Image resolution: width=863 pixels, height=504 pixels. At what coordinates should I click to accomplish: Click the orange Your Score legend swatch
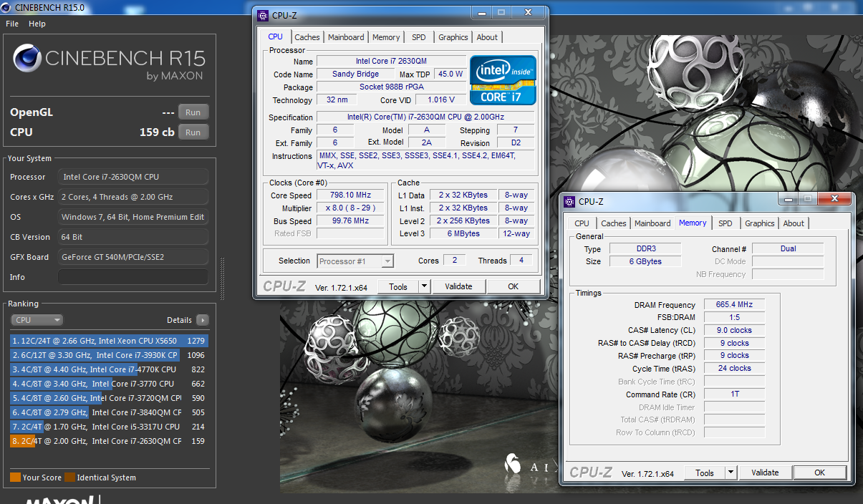tap(15, 478)
